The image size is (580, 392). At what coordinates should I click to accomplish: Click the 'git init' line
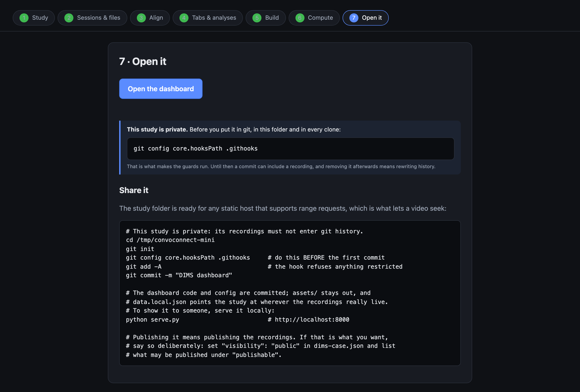[x=140, y=249]
